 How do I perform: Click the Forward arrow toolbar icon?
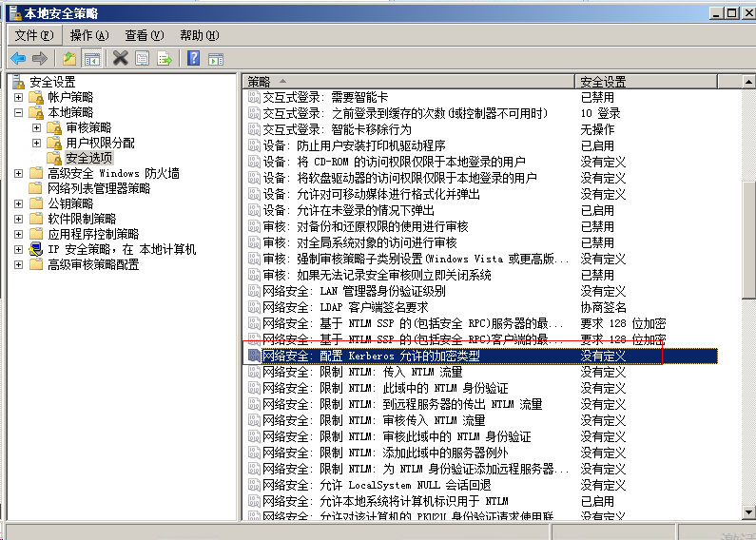pyautogui.click(x=40, y=59)
